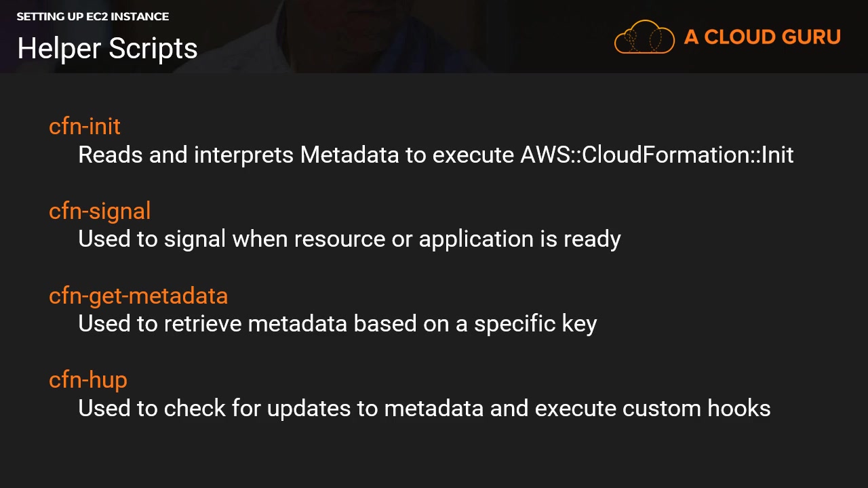Select the cfn-hup heading
The height and width of the screenshot is (488, 868).
click(88, 380)
